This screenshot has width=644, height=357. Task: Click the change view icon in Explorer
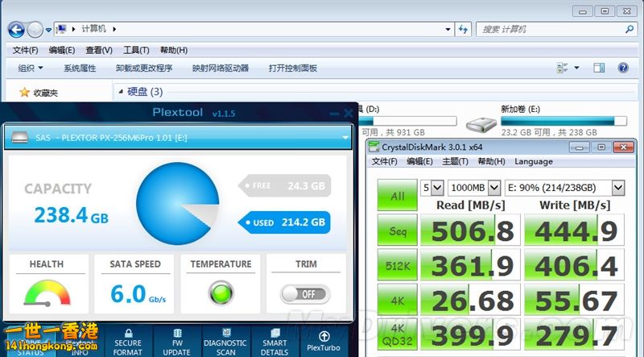[562, 68]
